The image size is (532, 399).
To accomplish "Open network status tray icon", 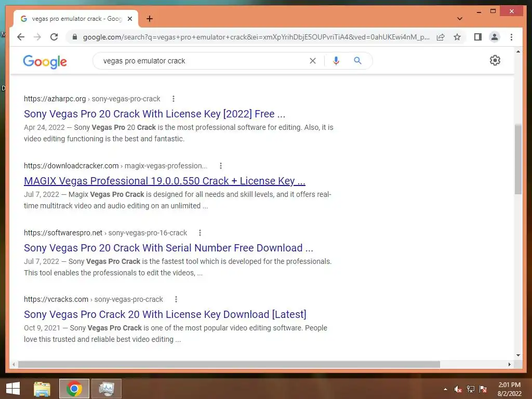I will tap(471, 389).
